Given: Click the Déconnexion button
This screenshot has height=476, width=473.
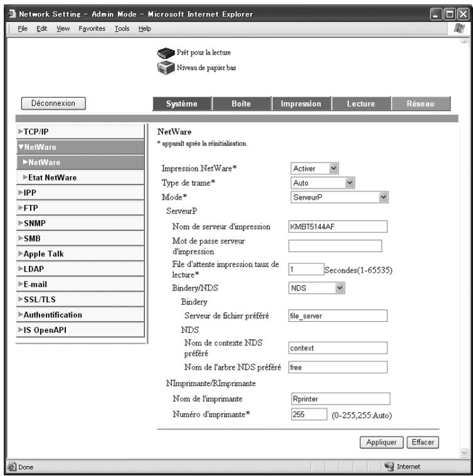Looking at the screenshot, I should 53,103.
